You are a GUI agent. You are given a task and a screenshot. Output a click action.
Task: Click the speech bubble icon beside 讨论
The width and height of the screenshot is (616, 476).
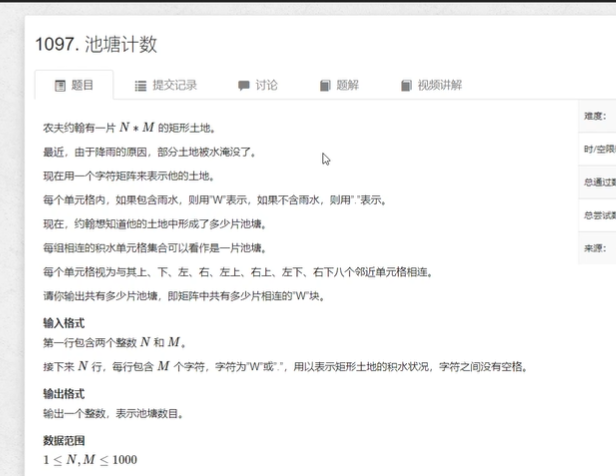pyautogui.click(x=244, y=86)
